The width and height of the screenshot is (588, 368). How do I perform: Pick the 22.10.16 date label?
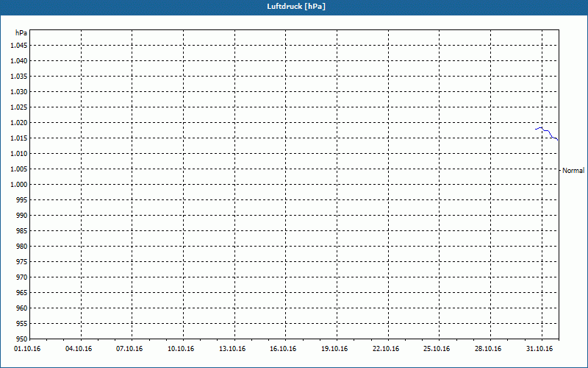click(386, 349)
